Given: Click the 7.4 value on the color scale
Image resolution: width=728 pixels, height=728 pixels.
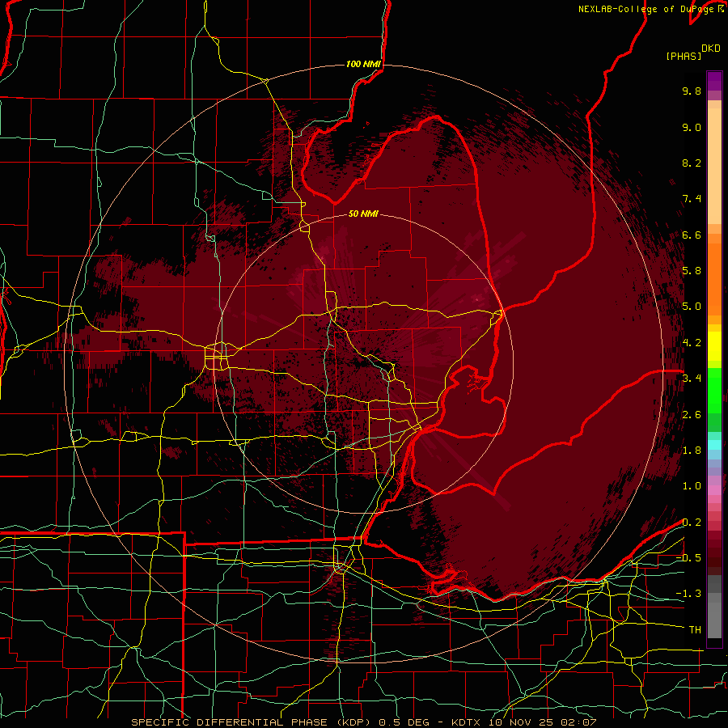Looking at the screenshot, I should click(692, 199).
